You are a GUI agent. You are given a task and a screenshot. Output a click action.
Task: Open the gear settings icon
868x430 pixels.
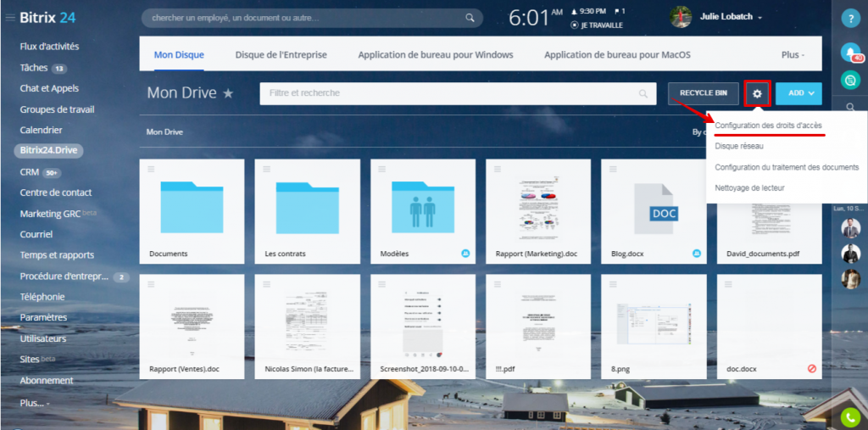pos(757,93)
